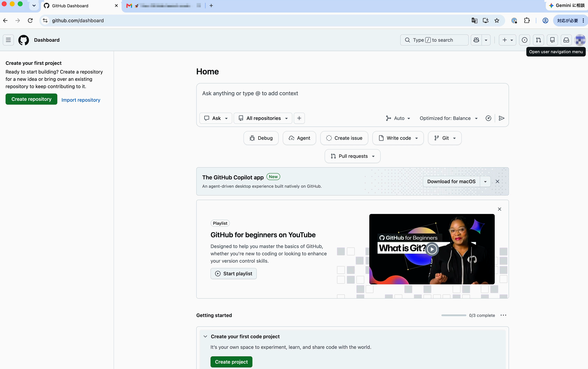This screenshot has width=588, height=369.
Task: Open the Create new plus menu
Action: (x=507, y=40)
